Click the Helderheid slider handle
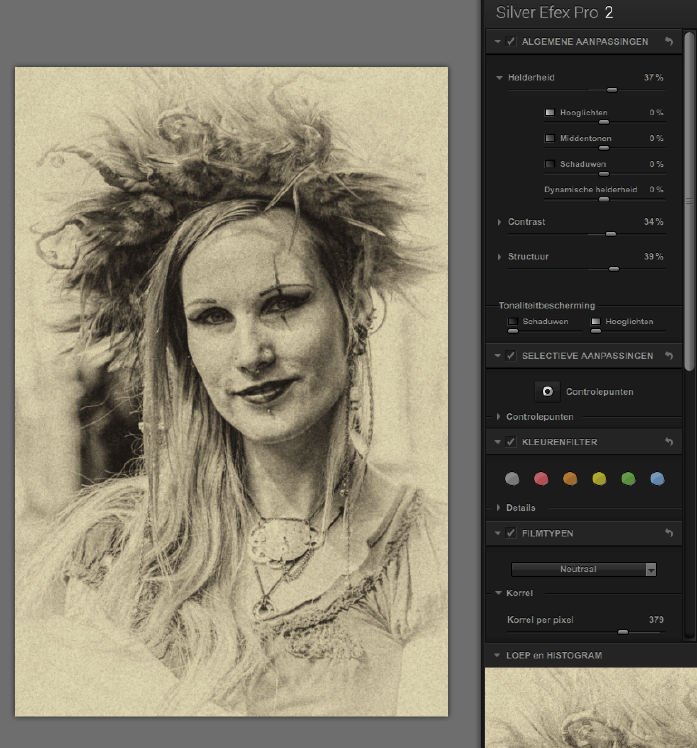Viewport: 697px width, 748px height. [x=612, y=90]
